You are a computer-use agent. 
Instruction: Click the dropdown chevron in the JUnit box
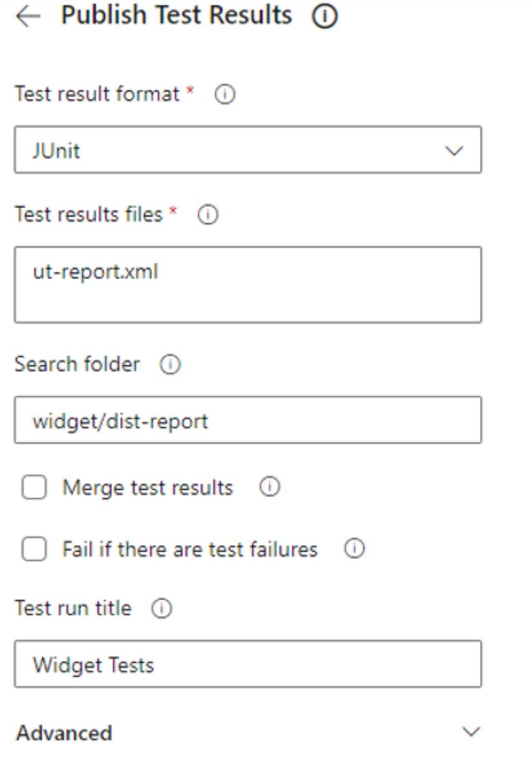pyautogui.click(x=454, y=150)
